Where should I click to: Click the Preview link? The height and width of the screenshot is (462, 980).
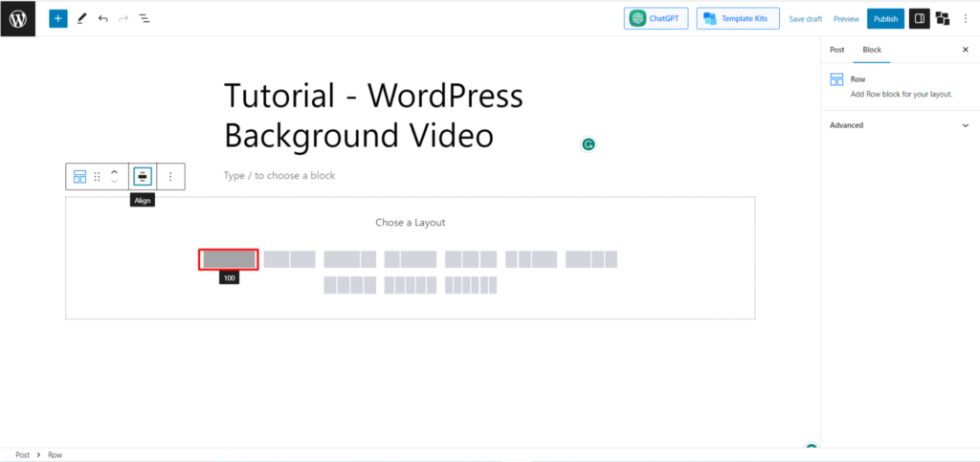846,19
